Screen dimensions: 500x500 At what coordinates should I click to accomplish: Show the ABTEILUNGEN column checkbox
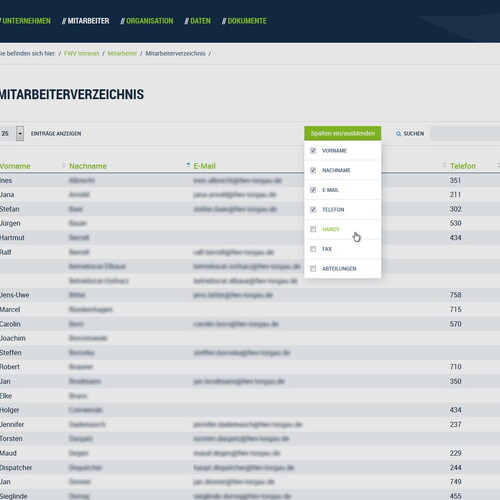tap(313, 269)
